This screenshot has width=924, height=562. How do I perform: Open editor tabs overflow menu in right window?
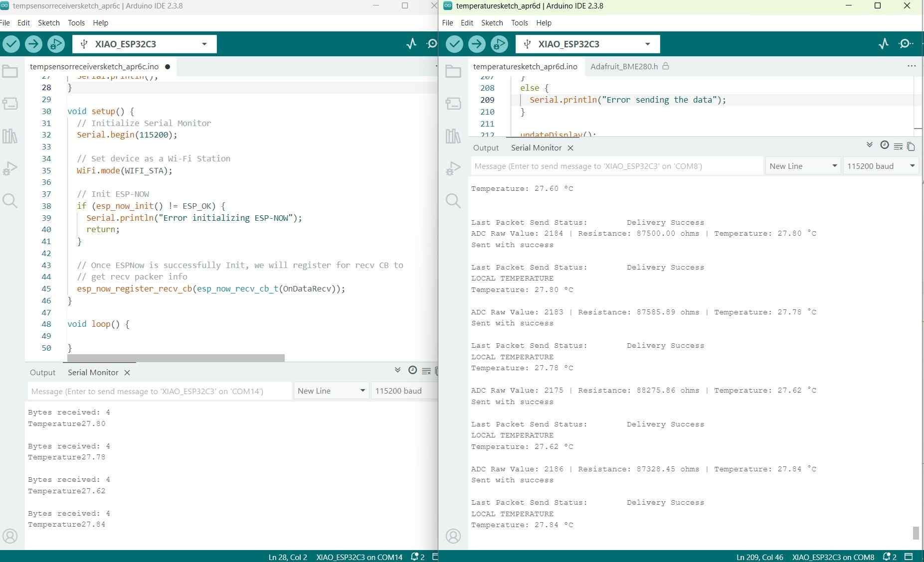point(912,66)
